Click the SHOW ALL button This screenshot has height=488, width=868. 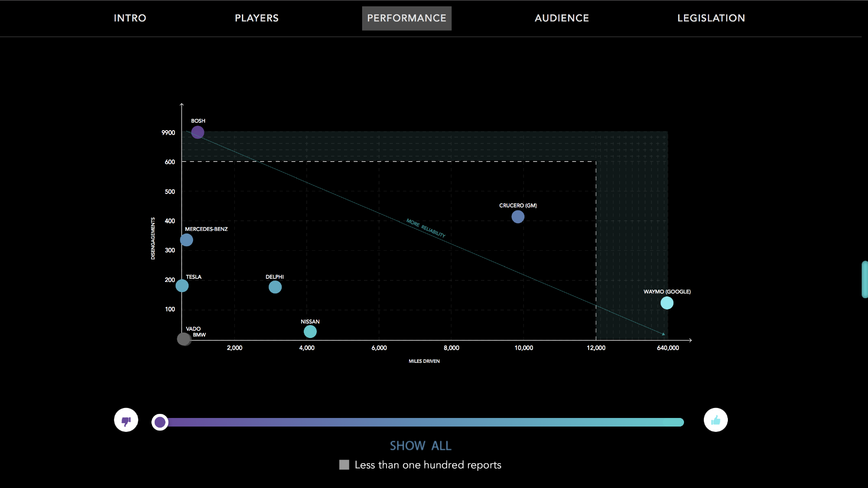pos(420,446)
